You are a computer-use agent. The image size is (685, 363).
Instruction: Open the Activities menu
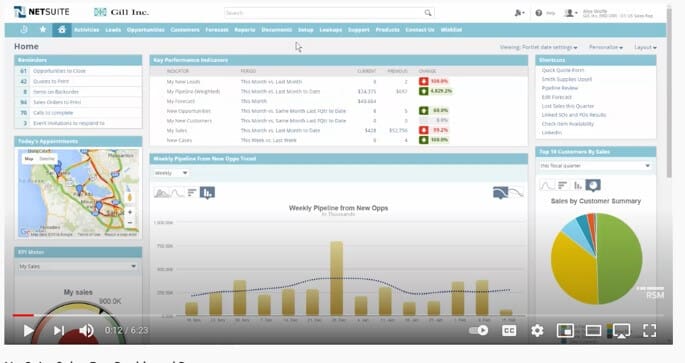(x=86, y=30)
